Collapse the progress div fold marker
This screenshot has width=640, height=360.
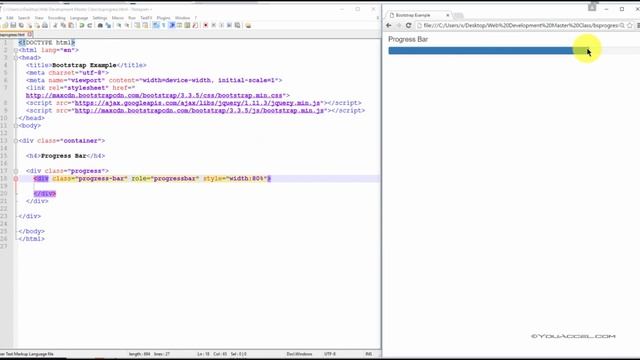16,171
